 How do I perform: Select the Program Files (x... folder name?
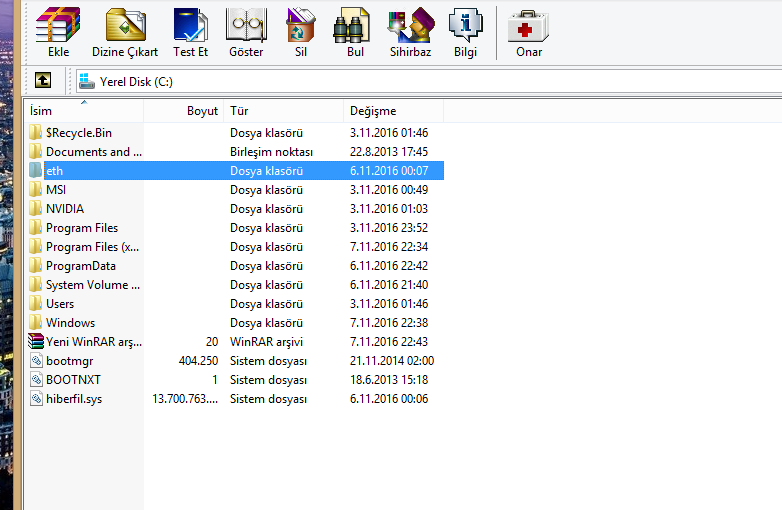click(93, 247)
